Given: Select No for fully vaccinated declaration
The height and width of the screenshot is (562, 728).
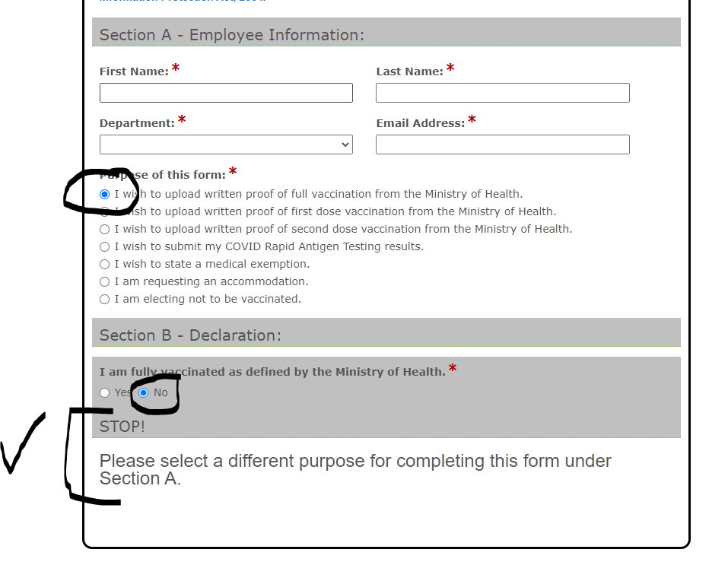Looking at the screenshot, I should (144, 392).
